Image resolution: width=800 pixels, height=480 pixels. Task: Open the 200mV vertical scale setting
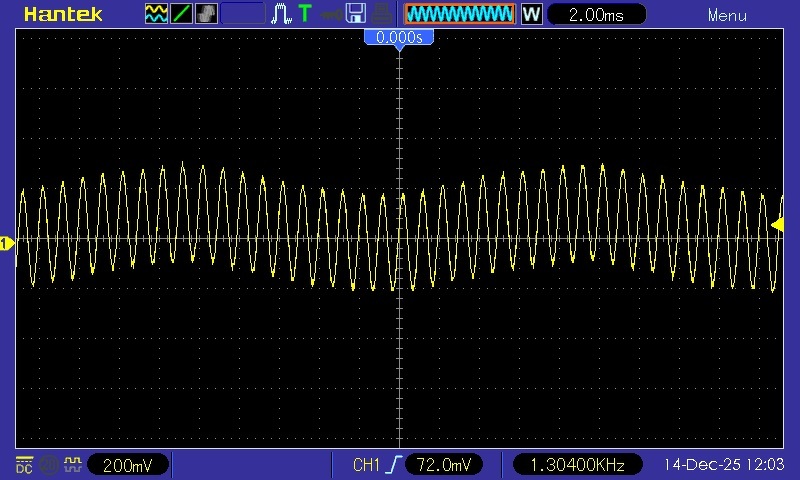pos(128,465)
